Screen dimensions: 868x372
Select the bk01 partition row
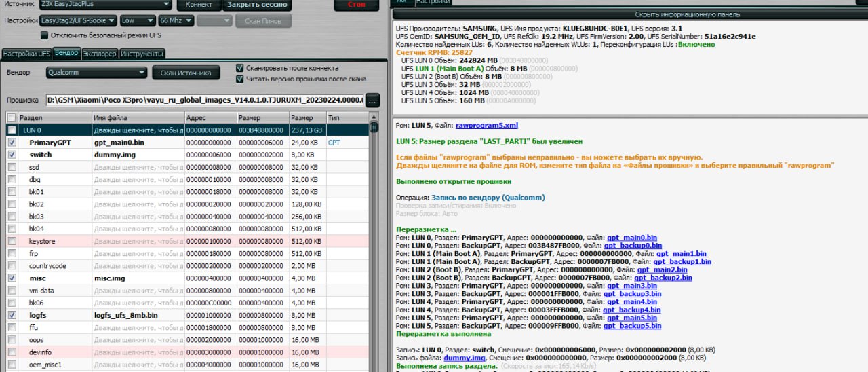click(x=187, y=192)
